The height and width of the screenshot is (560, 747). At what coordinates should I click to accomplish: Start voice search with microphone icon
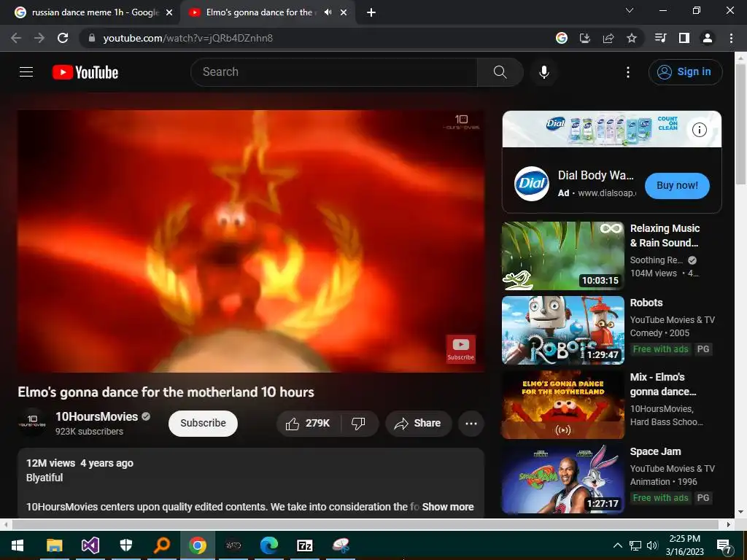click(x=544, y=72)
